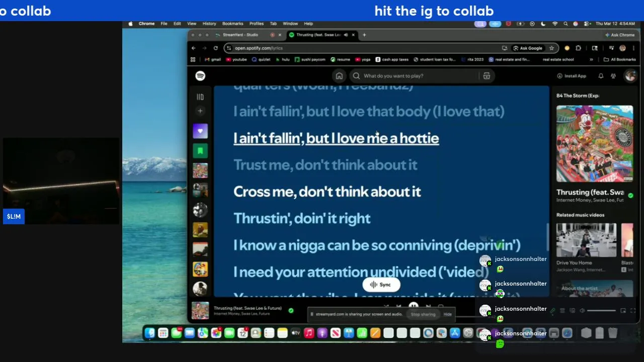Open the Profiles menu
Viewport: 644px width, 362px height.
coord(256,24)
